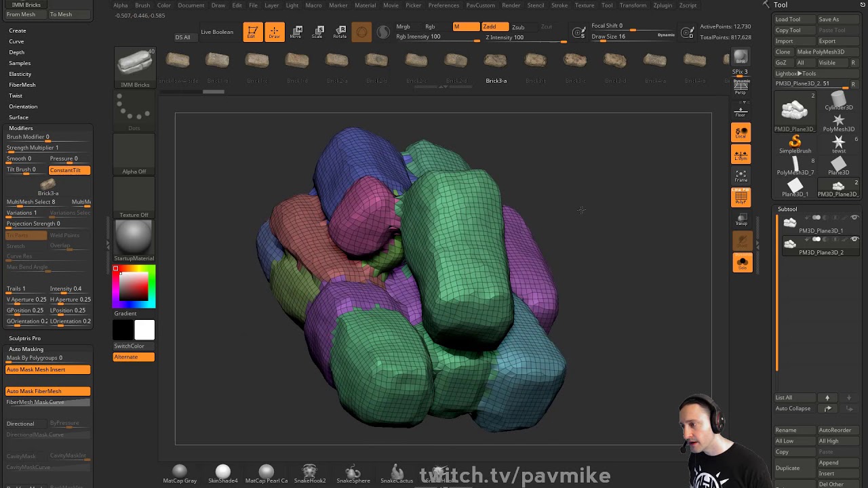Toggle the Floor grid button
Screen dimensions: 868x488
coord(741,110)
